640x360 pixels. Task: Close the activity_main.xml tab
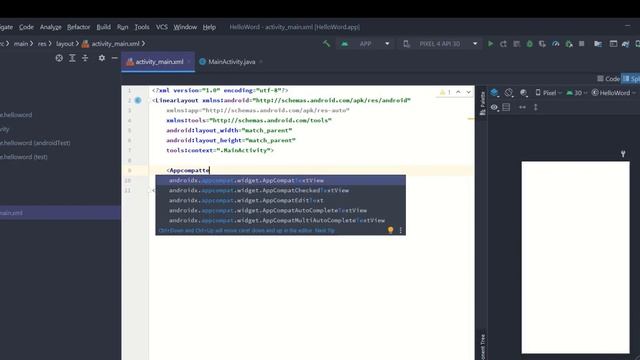click(x=189, y=62)
